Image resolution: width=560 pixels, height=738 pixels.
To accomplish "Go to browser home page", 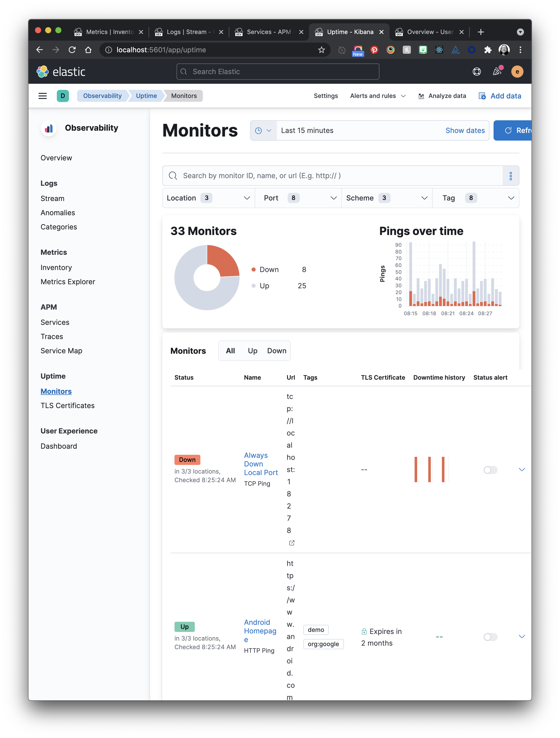I will pyautogui.click(x=88, y=50).
